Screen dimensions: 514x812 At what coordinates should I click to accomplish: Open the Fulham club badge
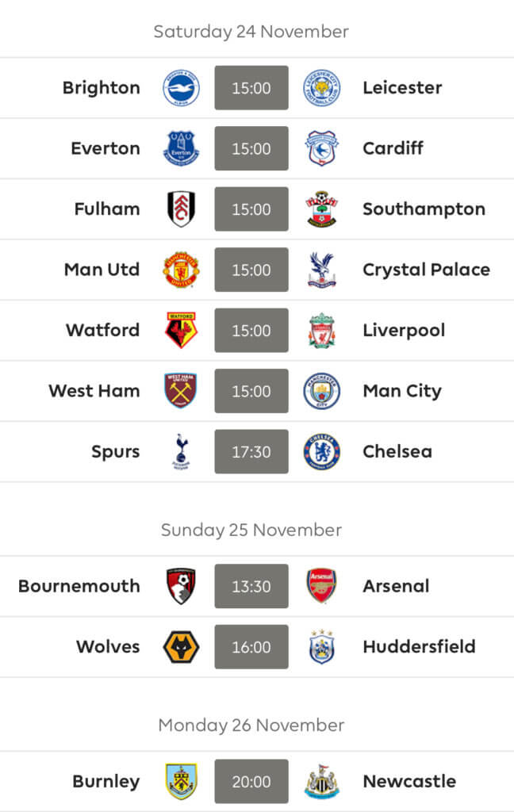181,209
